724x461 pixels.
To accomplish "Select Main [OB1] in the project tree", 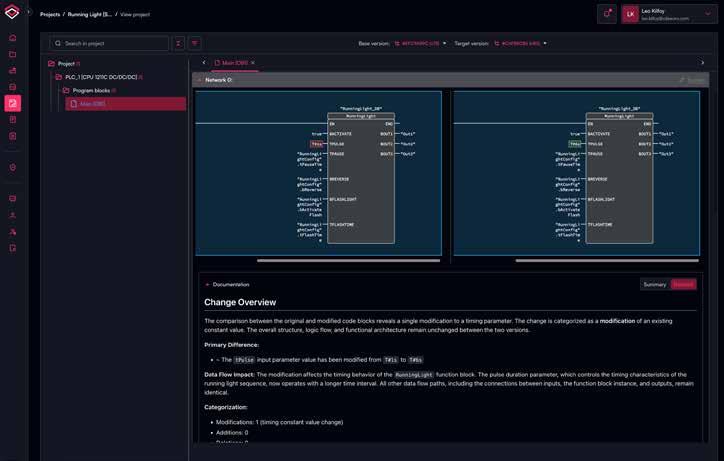I will click(x=126, y=104).
